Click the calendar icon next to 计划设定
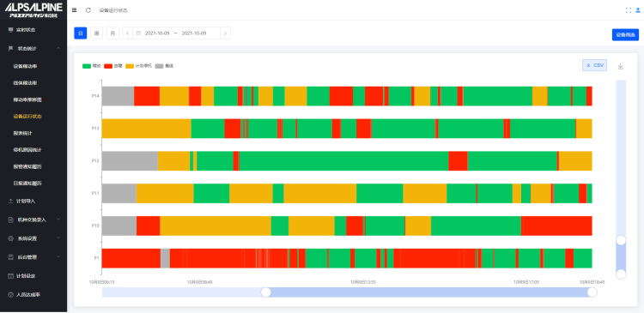The image size is (644, 313). (x=10, y=276)
